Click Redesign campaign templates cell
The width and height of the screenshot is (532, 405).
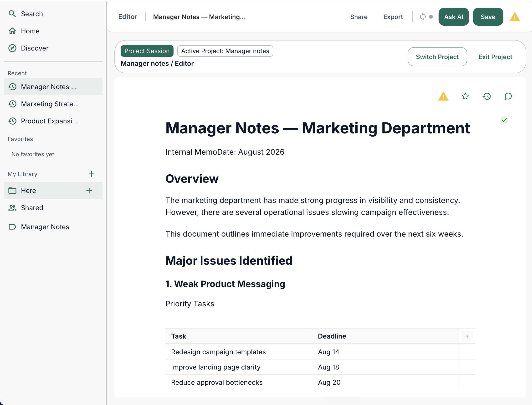coord(238,352)
